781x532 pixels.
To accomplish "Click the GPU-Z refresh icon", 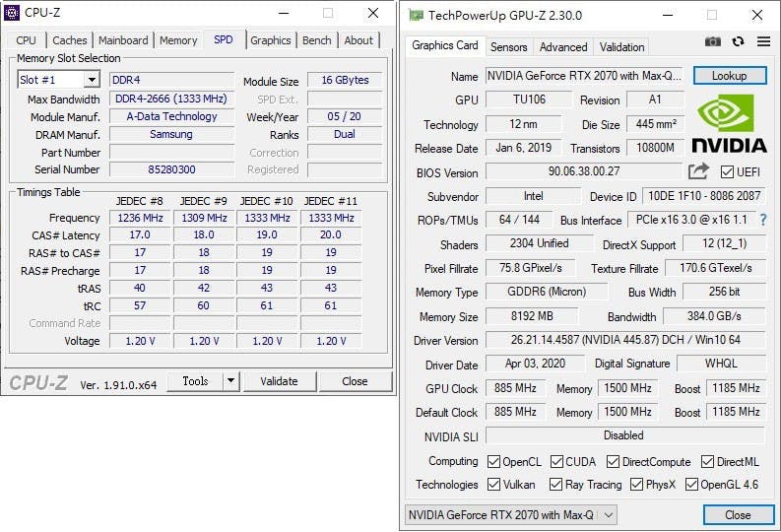I will tap(739, 41).
